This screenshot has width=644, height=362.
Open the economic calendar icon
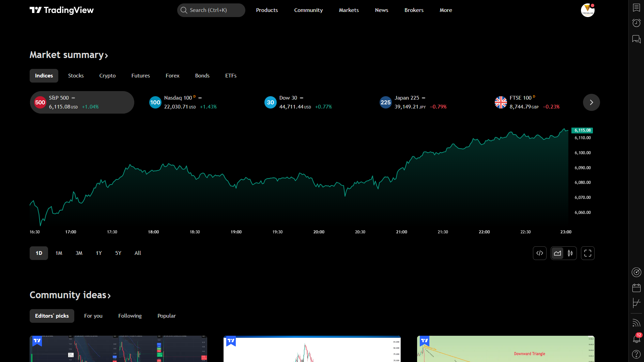point(636,288)
